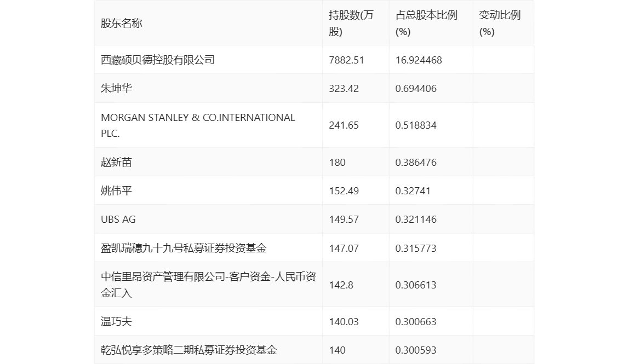
Task: Click percentage 0.306613
Action: (x=415, y=285)
